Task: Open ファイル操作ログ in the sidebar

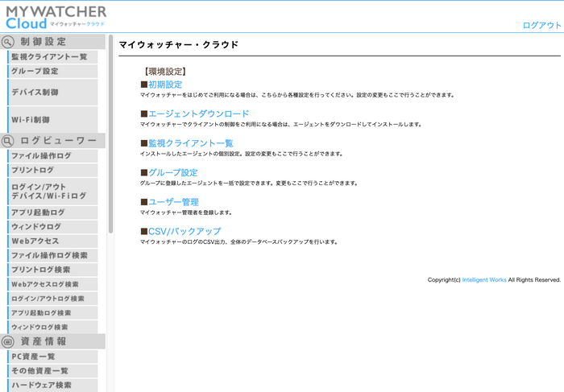Action: [x=41, y=155]
